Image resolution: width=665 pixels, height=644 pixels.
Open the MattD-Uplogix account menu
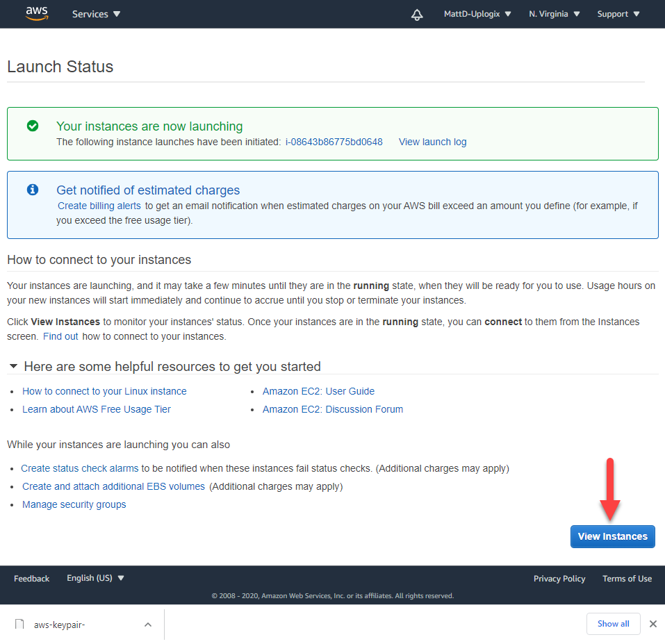[477, 13]
